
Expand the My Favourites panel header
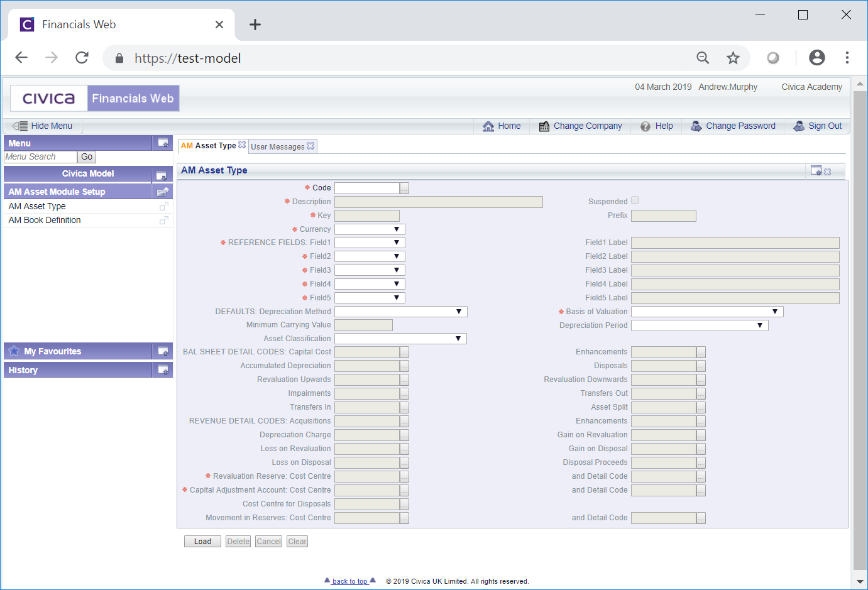(x=78, y=351)
